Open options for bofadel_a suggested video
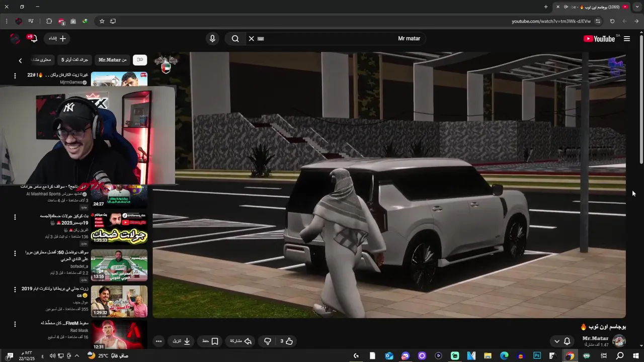Viewport: 644px width, 362px height. coord(15,253)
